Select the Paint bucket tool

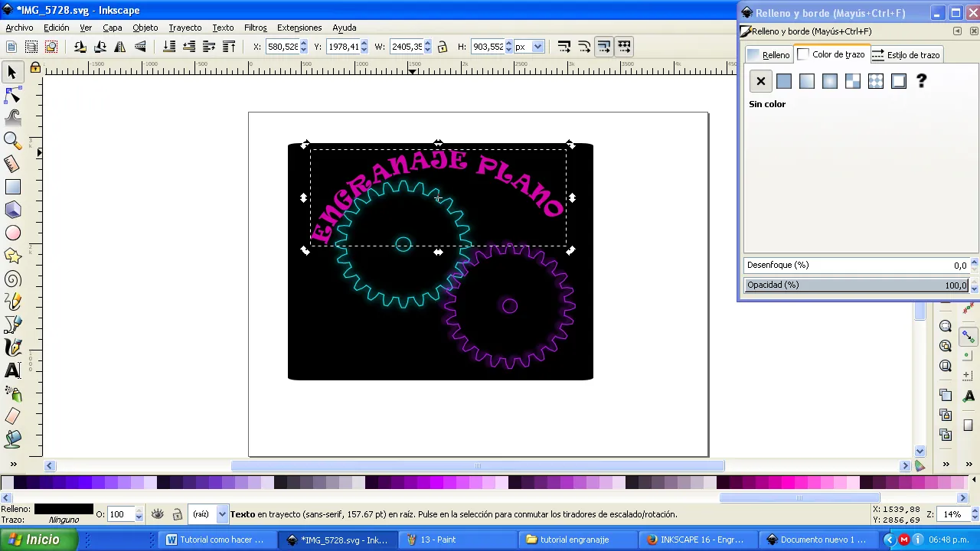[x=12, y=439]
